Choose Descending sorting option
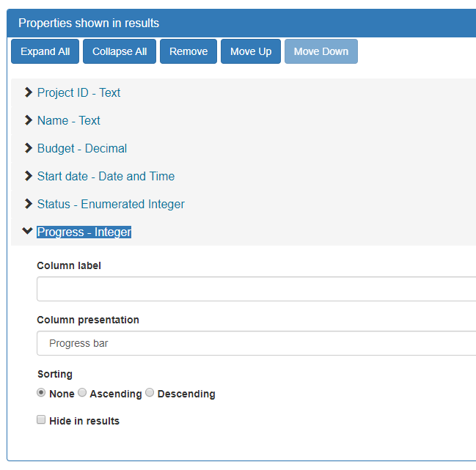This screenshot has height=470, width=476. coord(150,393)
